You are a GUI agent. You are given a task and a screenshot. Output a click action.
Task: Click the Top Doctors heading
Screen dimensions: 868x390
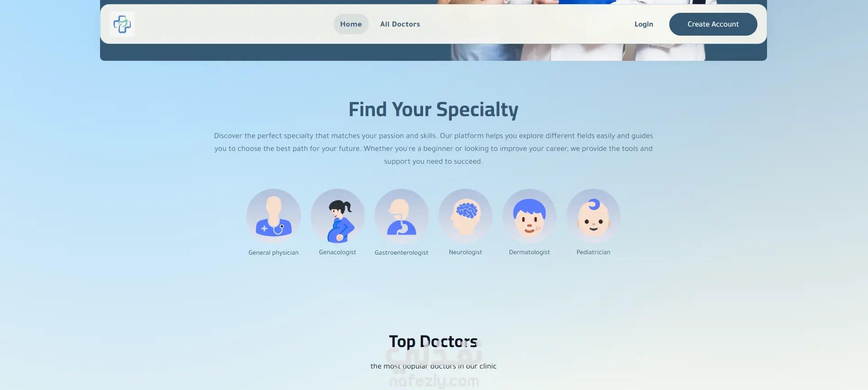tap(434, 342)
